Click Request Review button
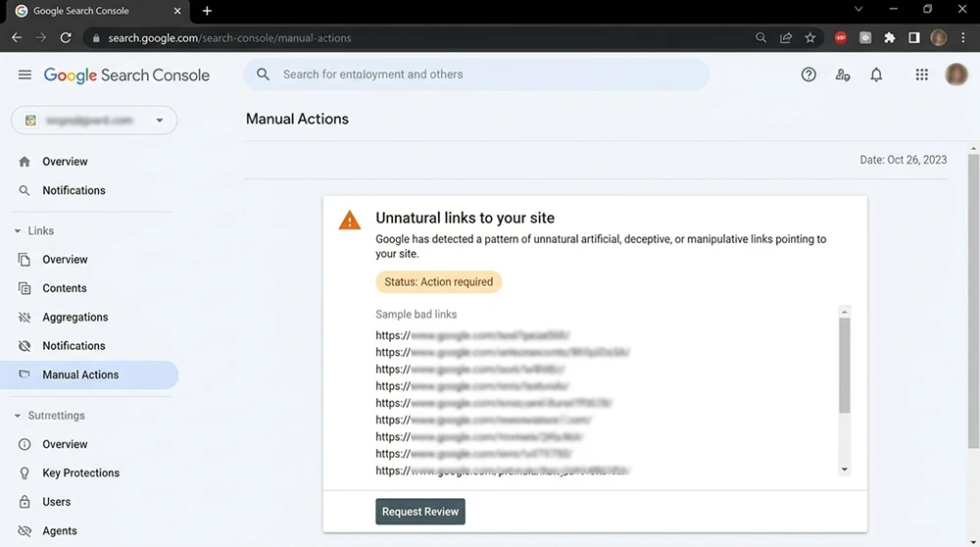 (x=420, y=512)
